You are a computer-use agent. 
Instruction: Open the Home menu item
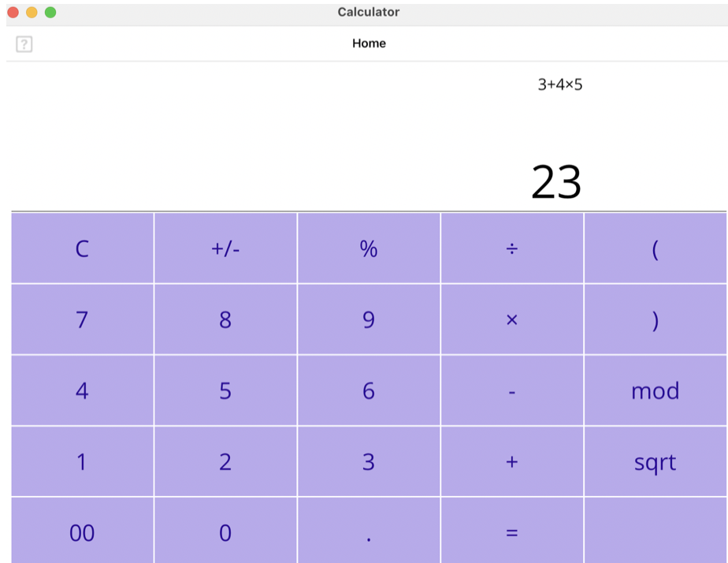tap(369, 43)
